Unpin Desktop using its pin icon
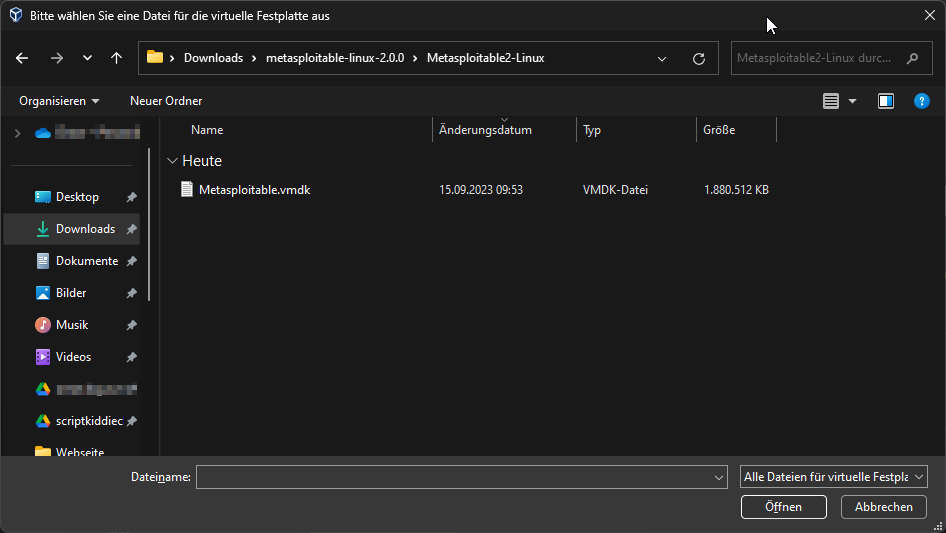The height and width of the screenshot is (533, 946). pyautogui.click(x=131, y=198)
